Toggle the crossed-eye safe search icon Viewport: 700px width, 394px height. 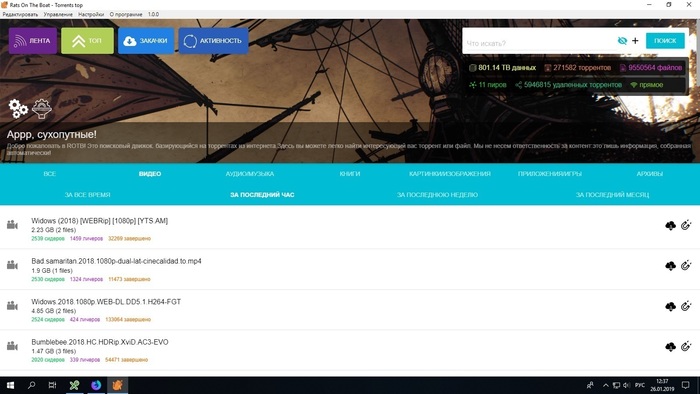(622, 41)
